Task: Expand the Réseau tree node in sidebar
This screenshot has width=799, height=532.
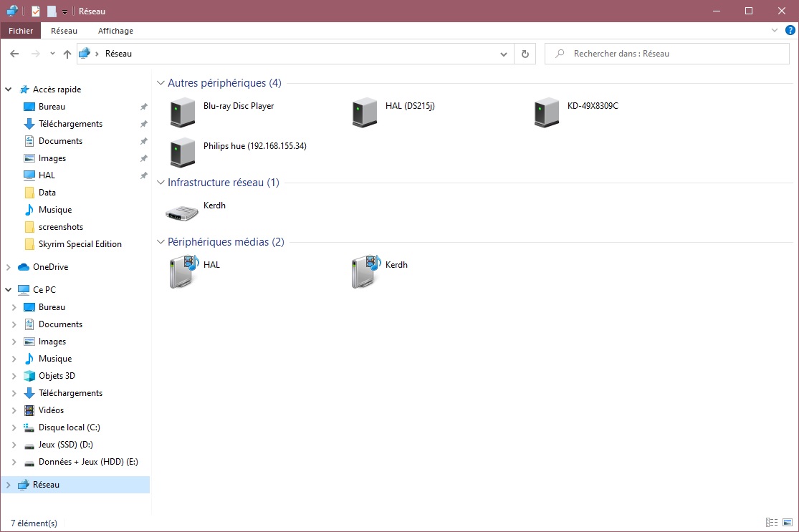Action: (8, 485)
